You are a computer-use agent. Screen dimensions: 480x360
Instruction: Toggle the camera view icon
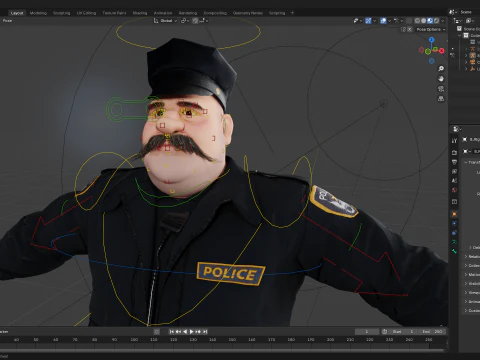click(441, 89)
